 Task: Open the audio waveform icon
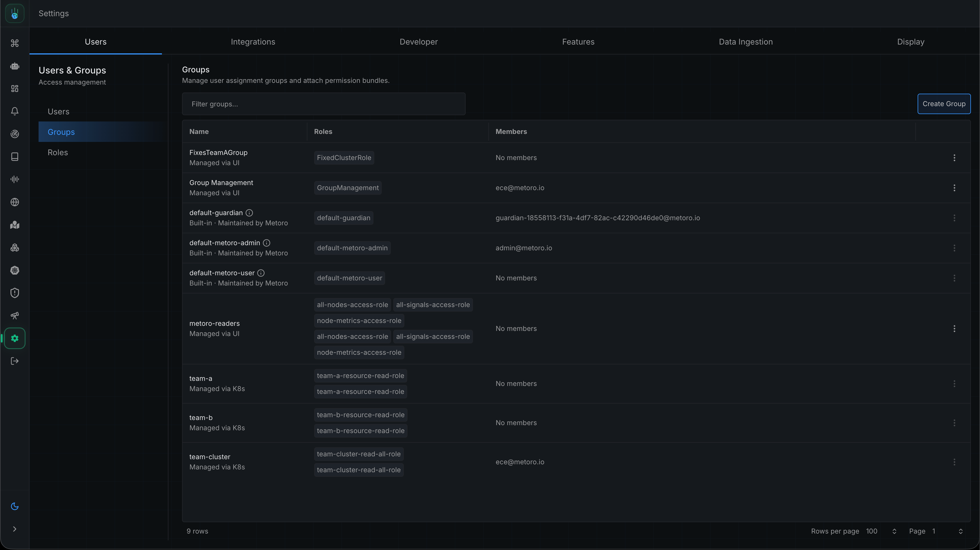pyautogui.click(x=14, y=179)
